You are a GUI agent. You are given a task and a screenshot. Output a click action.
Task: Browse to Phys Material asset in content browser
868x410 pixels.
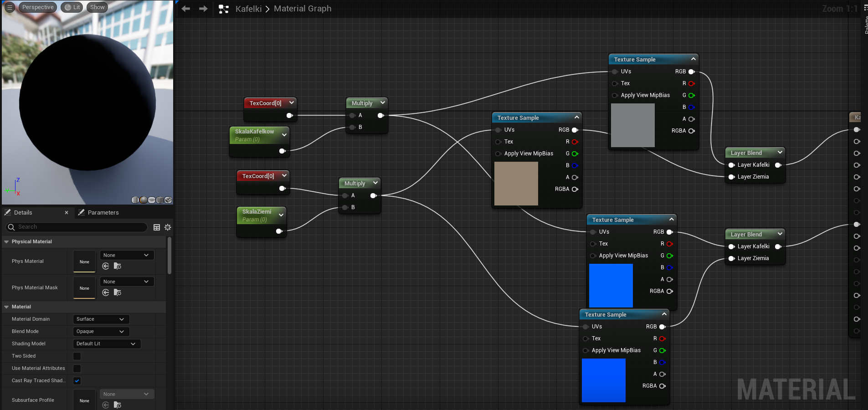click(x=118, y=266)
